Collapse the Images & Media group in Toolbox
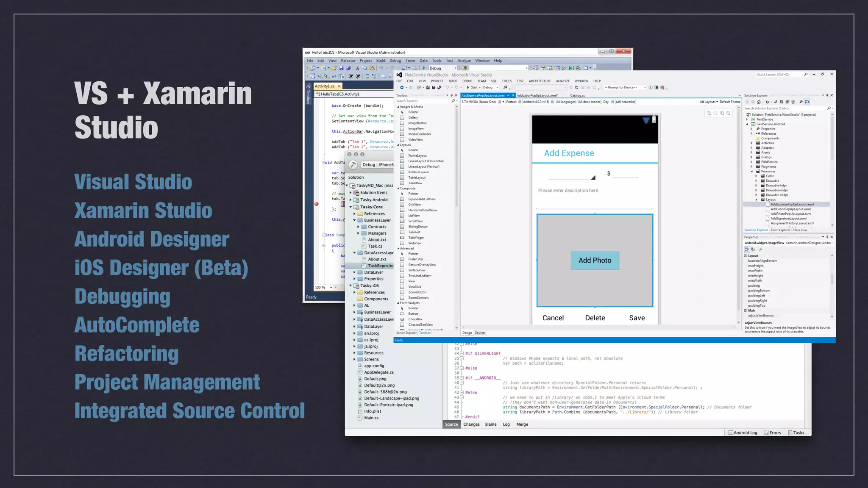 (x=398, y=107)
